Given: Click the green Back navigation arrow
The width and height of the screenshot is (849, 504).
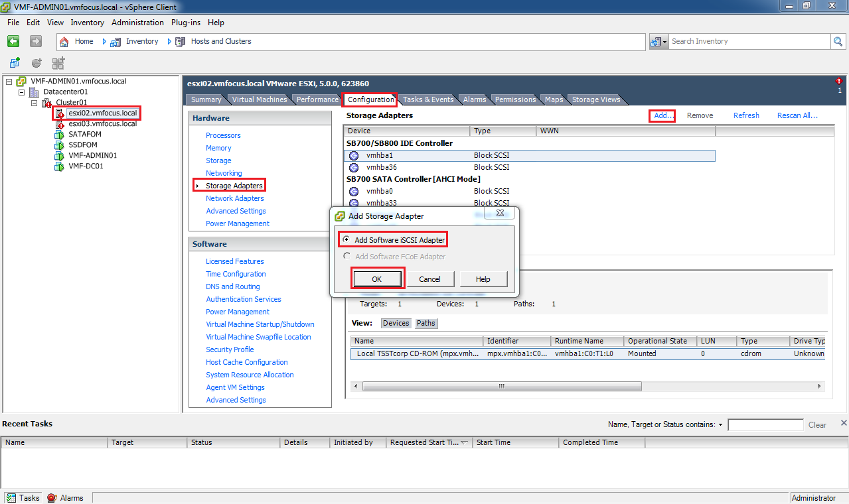Looking at the screenshot, I should click(x=13, y=41).
